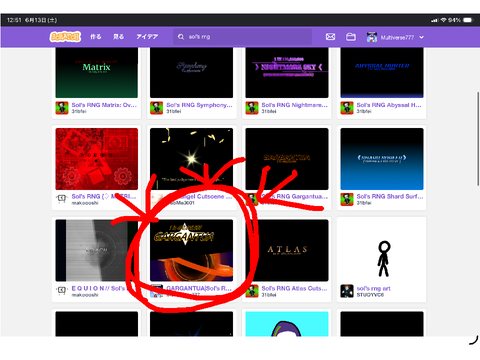Open the ATLAS project thumbnail
Image resolution: width=480 pixels, height=360 pixels.
coord(287,250)
